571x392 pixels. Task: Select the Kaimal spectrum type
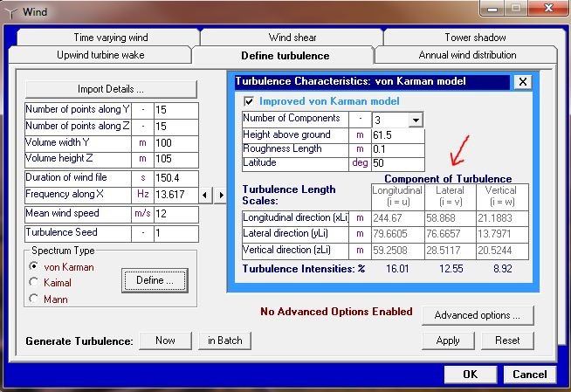[x=33, y=282]
